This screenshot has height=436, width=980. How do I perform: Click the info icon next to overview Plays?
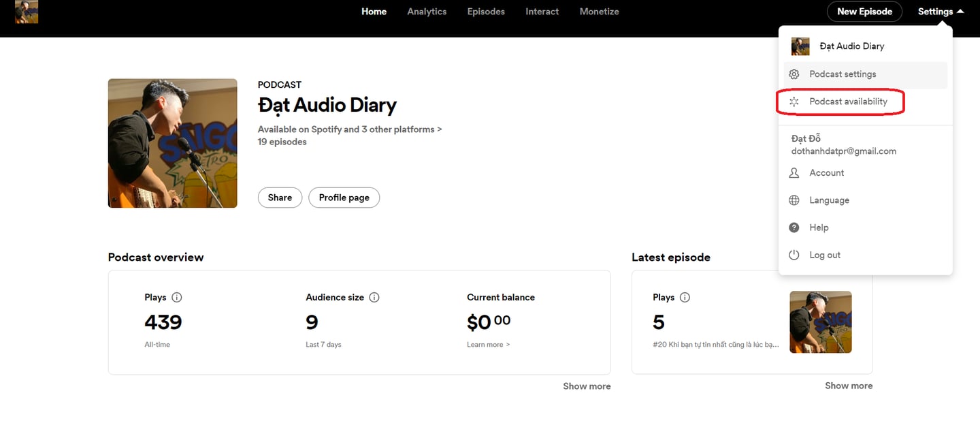[177, 297]
